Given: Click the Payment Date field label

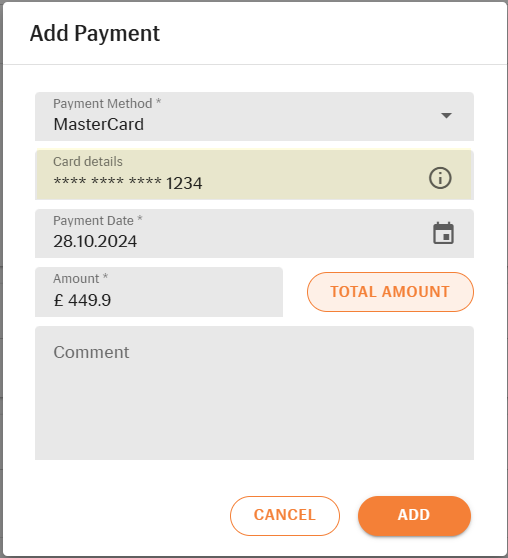Looking at the screenshot, I should 98,221.
